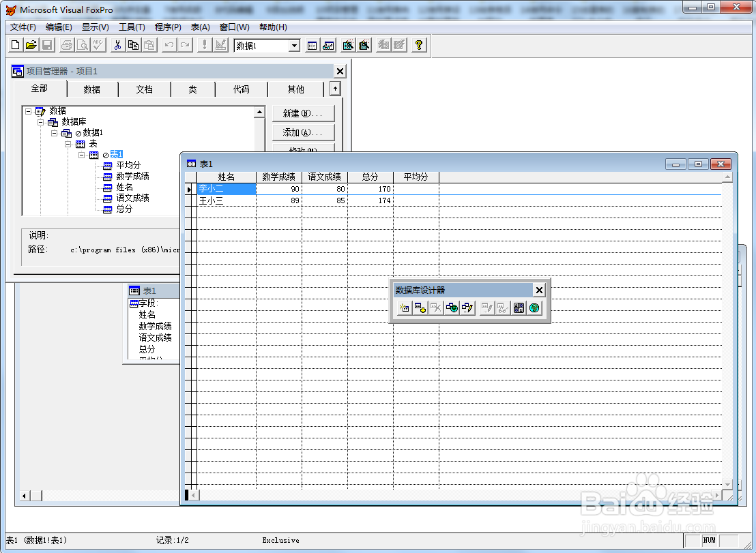Open the 程序(P) menu

click(x=168, y=27)
